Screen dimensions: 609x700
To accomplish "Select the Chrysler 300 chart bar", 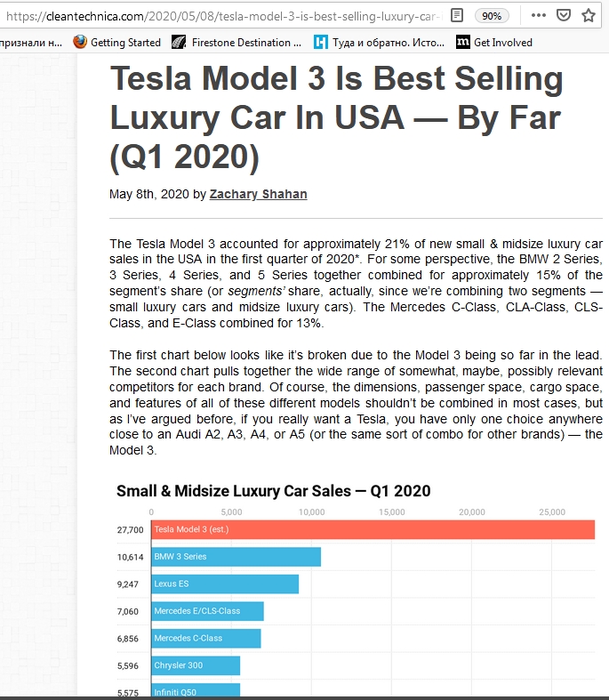I will (x=196, y=665).
